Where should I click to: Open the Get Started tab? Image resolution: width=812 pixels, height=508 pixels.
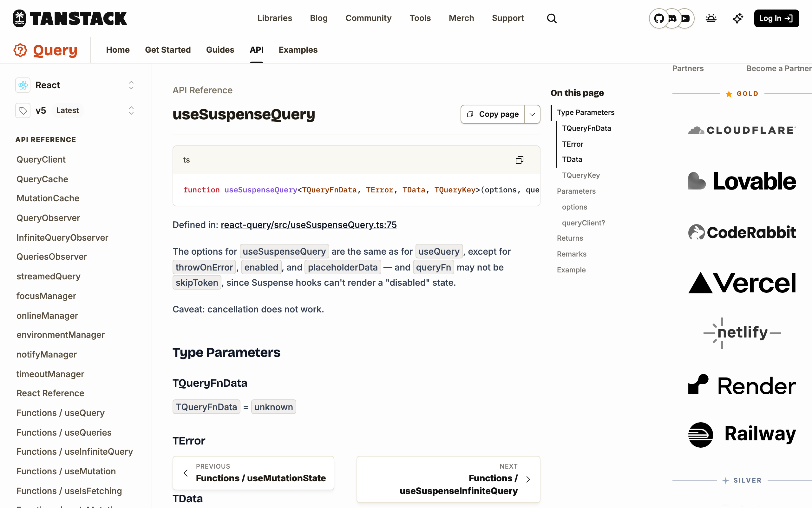(x=168, y=50)
